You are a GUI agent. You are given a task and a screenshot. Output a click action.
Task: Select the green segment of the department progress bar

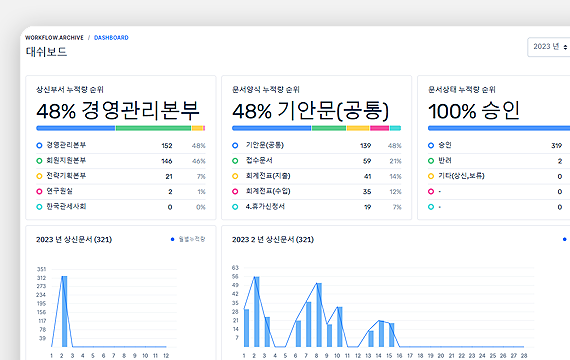[x=153, y=128]
